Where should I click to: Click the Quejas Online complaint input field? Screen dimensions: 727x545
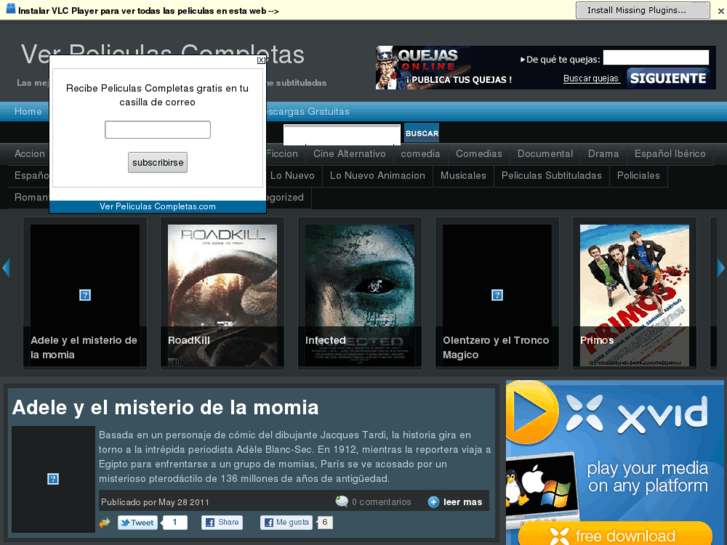coord(656,58)
